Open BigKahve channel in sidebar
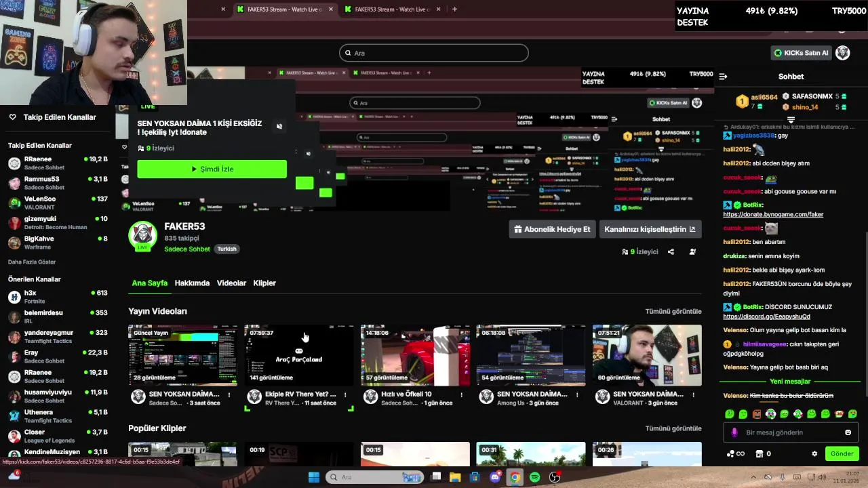Viewport: 868px width, 488px height. (x=58, y=242)
